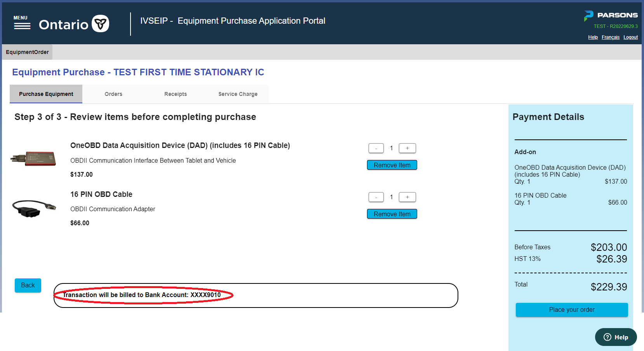The image size is (644, 351).
Task: Click the $66.00 item price under cable
Action: (x=80, y=223)
